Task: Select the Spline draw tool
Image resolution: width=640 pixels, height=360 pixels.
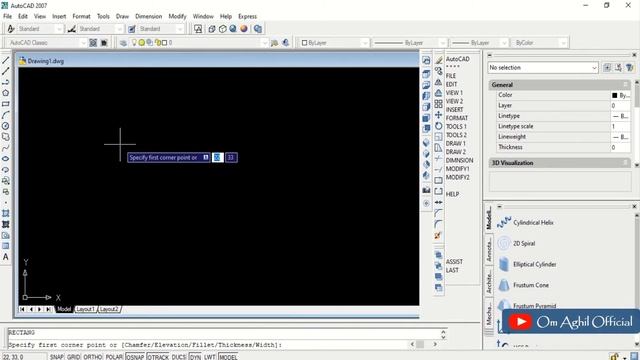Action: (6, 148)
